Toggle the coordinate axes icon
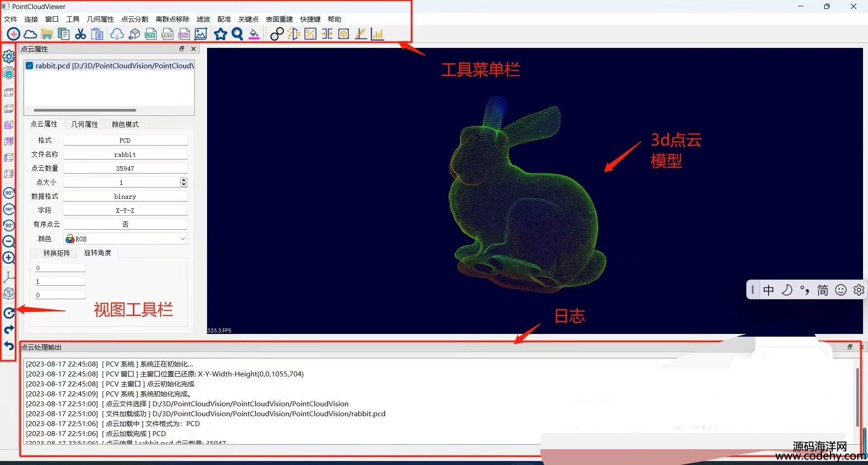 coord(9,277)
